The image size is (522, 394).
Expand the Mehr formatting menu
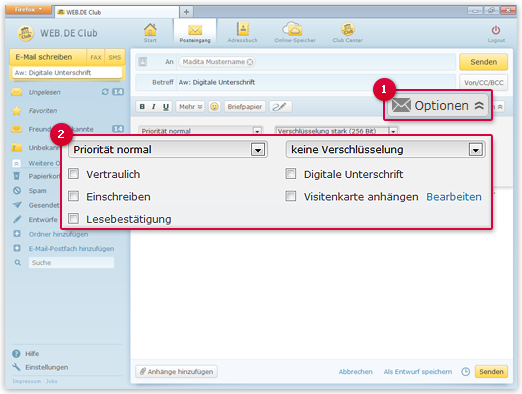point(190,107)
